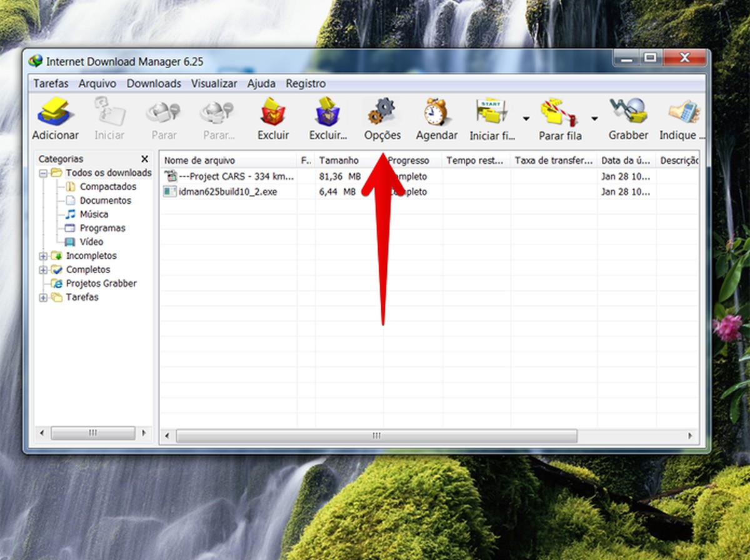Expand the Completos tree node

(x=42, y=269)
